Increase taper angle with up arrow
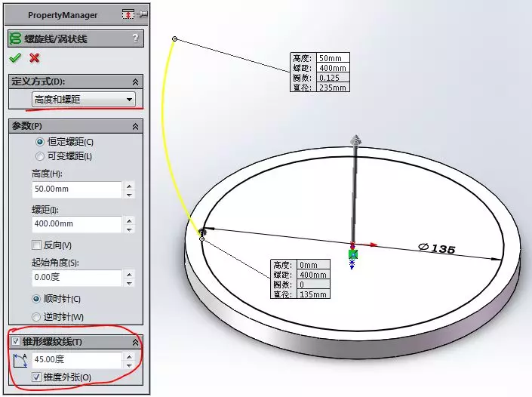The image size is (532, 397). (x=129, y=357)
